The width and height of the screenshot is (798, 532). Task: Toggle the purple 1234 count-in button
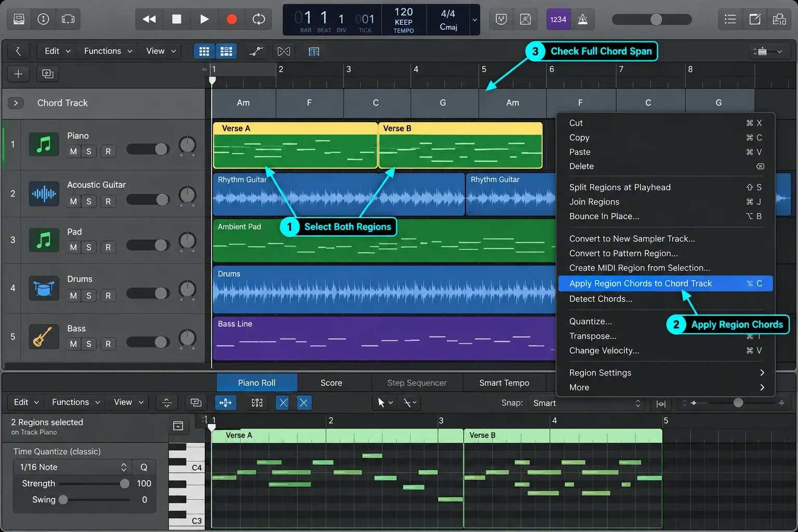pyautogui.click(x=558, y=19)
